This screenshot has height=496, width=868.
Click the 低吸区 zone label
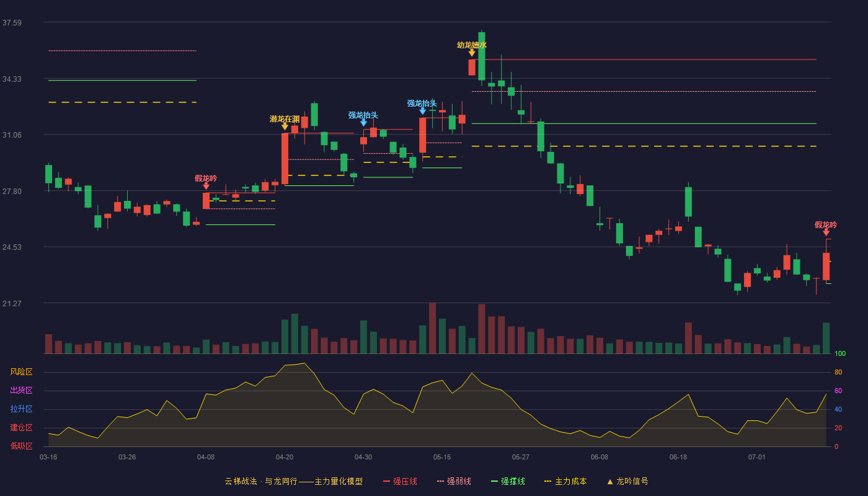pyautogui.click(x=22, y=446)
